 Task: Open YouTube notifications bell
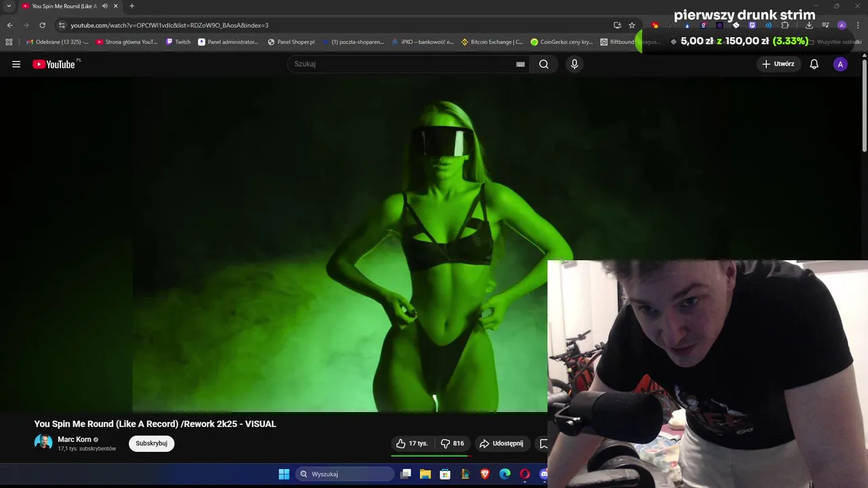(814, 64)
